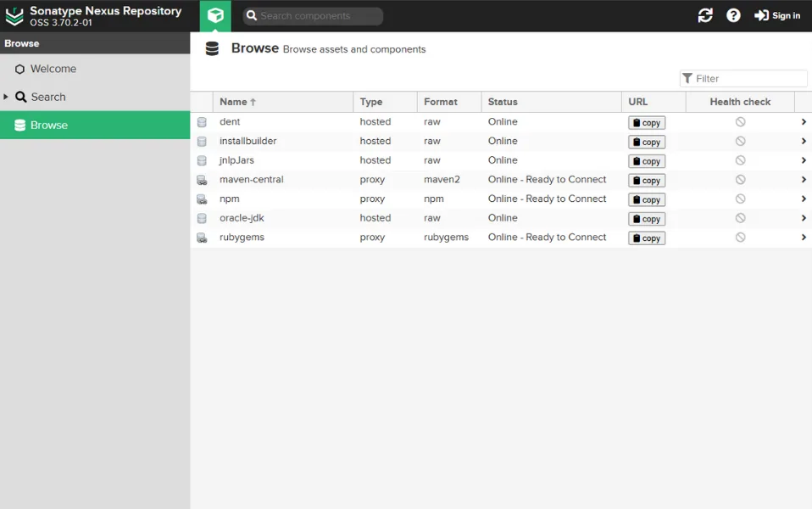This screenshot has height=509, width=812.
Task: Click the refresh icon in the header
Action: coord(705,15)
